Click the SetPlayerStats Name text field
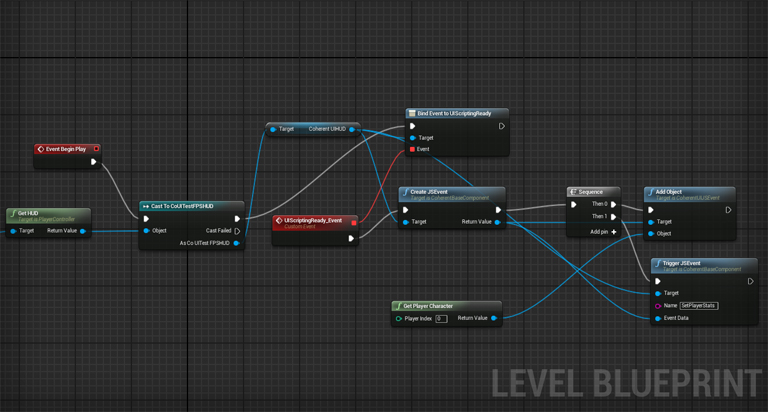The width and height of the screenshot is (768, 412). (699, 305)
